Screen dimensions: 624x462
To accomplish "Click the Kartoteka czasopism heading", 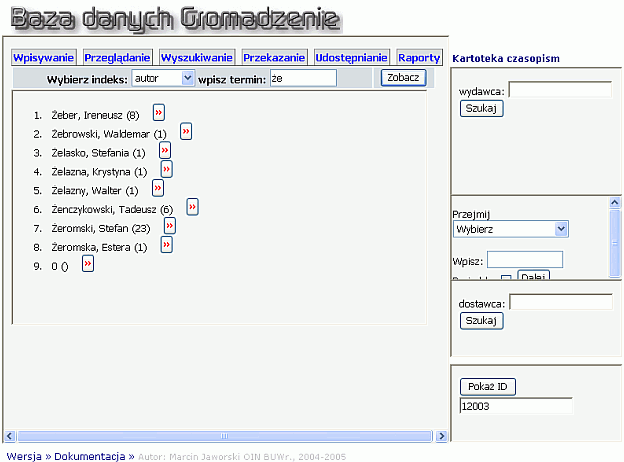I will pos(506,58).
